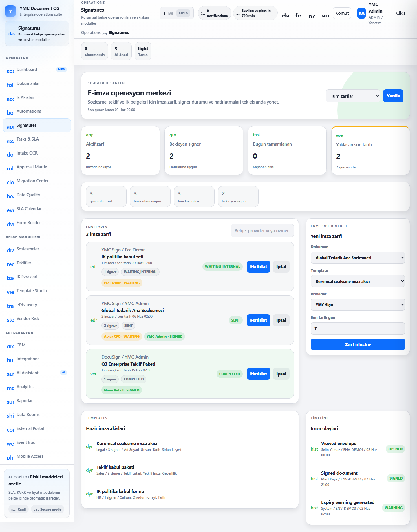This screenshot has width=417, height=532.
Task: Click the Yaklasan son tarih summary card
Action: pyautogui.click(x=371, y=150)
